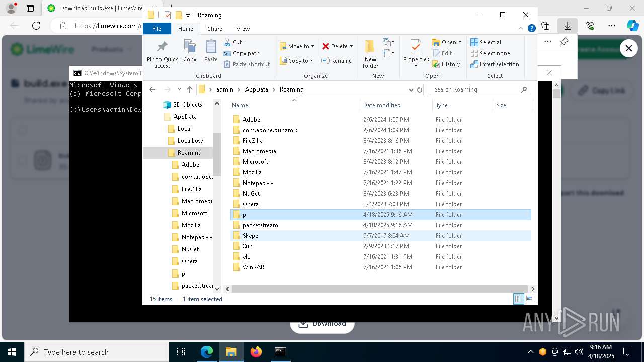The image size is (644, 362).
Task: Sort files by Name column
Action: [x=295, y=105]
